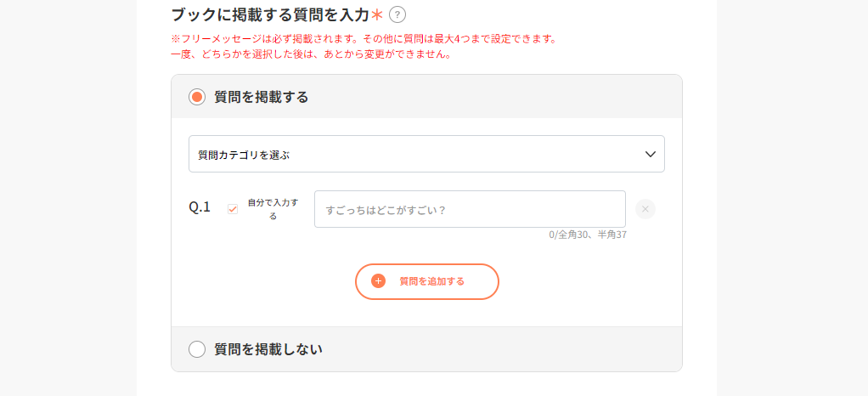Click the ブックに掲載する質問を入力 heading
Viewport: 868px width, 396px height.
point(270,15)
